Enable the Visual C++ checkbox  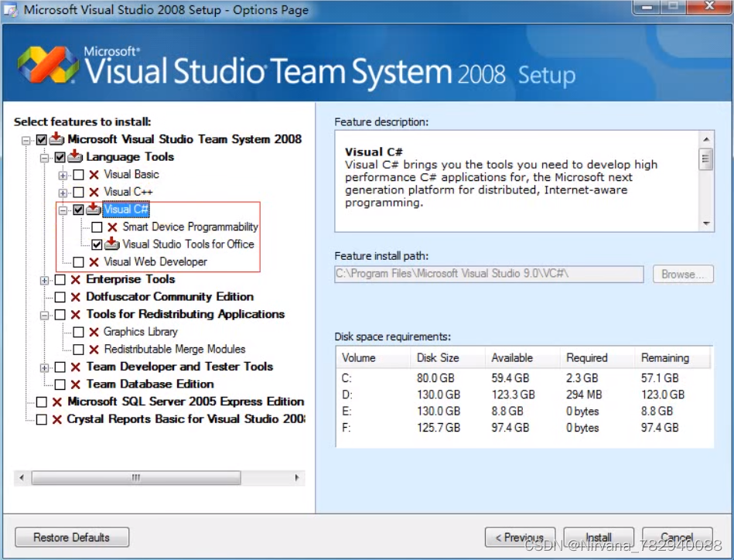[x=79, y=192]
